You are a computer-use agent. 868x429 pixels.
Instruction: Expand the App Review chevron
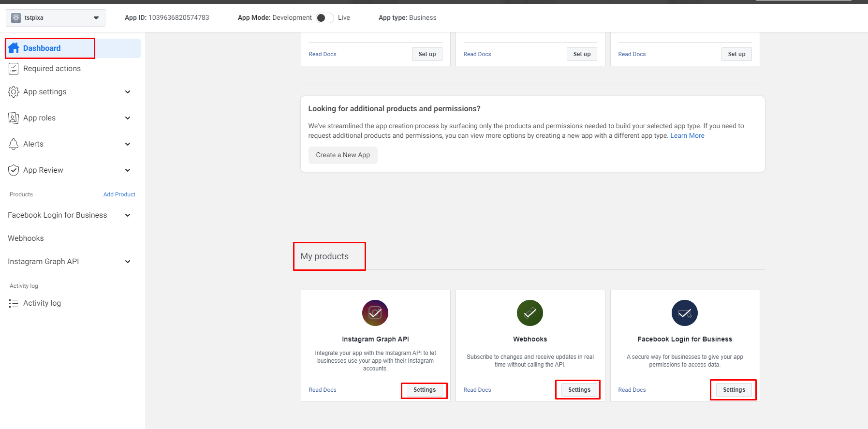click(128, 170)
